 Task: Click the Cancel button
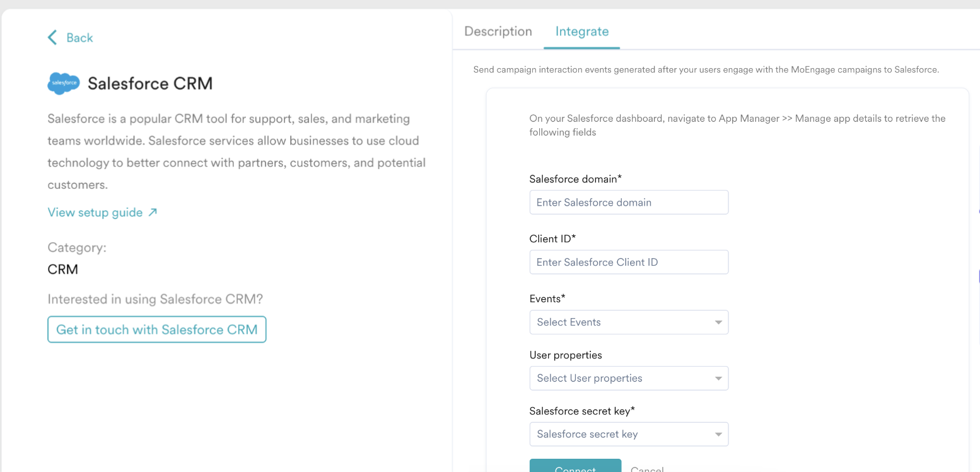pos(647,468)
